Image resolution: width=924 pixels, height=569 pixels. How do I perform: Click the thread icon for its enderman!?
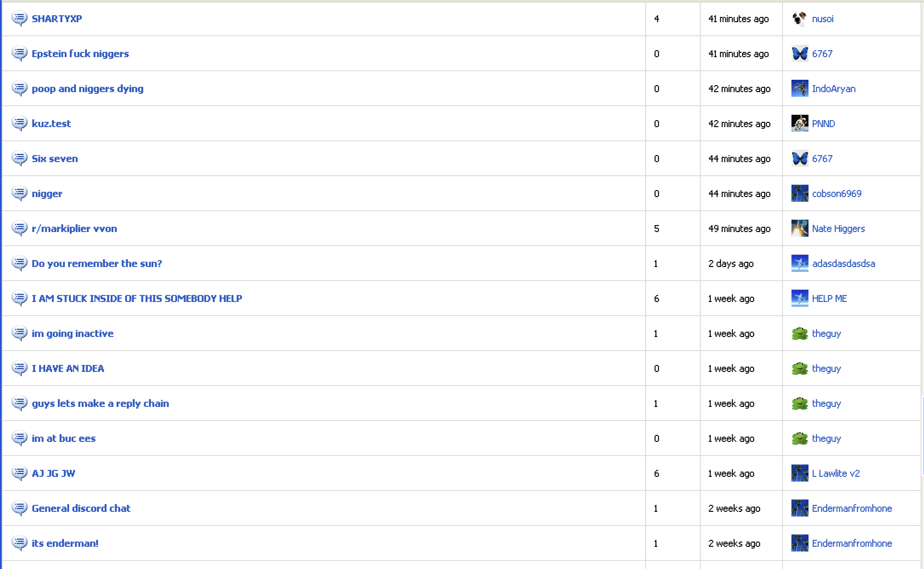click(19, 543)
